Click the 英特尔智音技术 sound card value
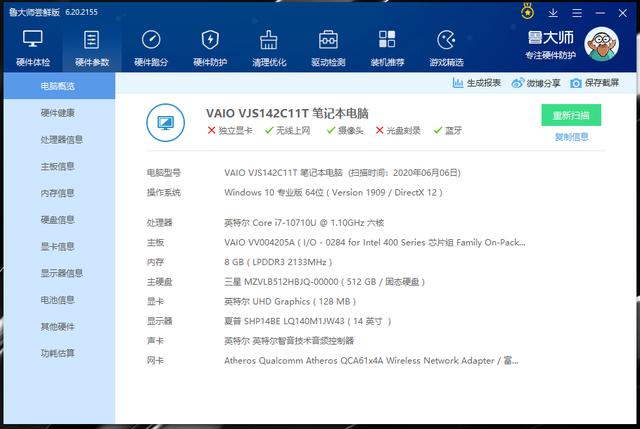This screenshot has width=640, height=429. click(x=289, y=341)
